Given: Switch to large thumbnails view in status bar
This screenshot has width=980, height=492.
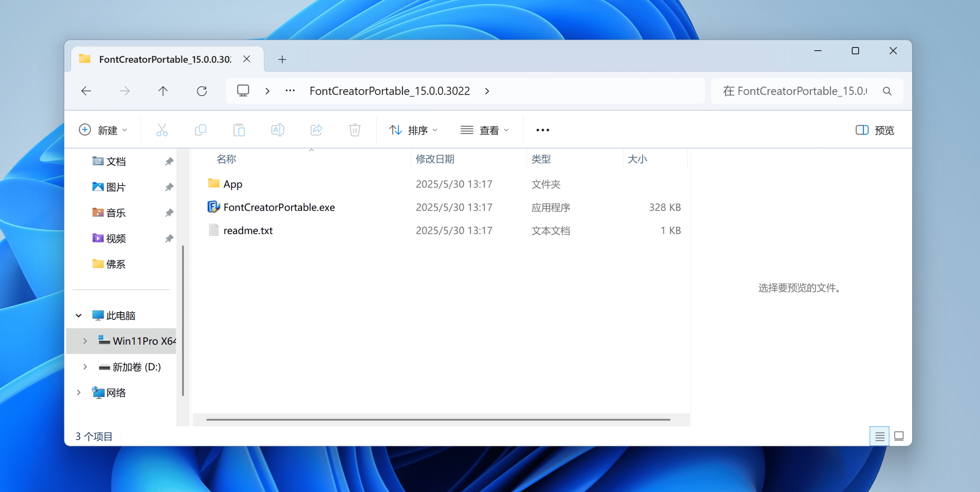Looking at the screenshot, I should [899, 436].
